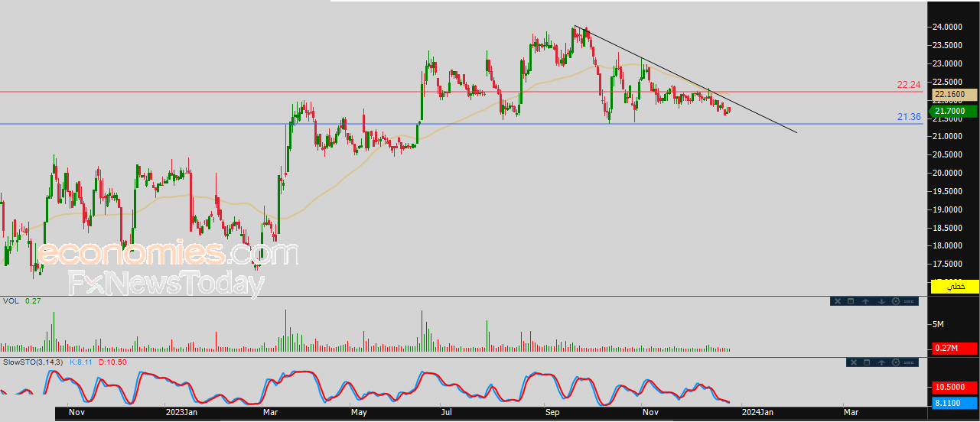Select the 22.1600 price tag

coord(955,94)
